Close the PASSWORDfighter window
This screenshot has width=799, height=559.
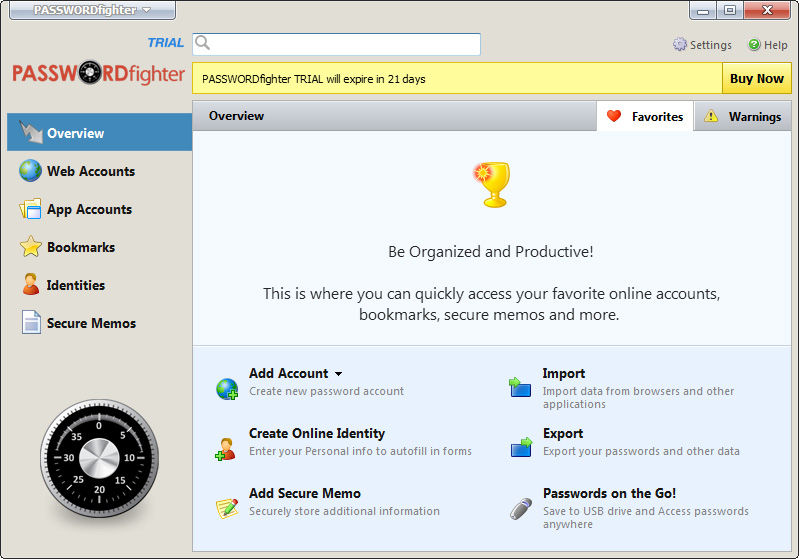click(x=767, y=10)
